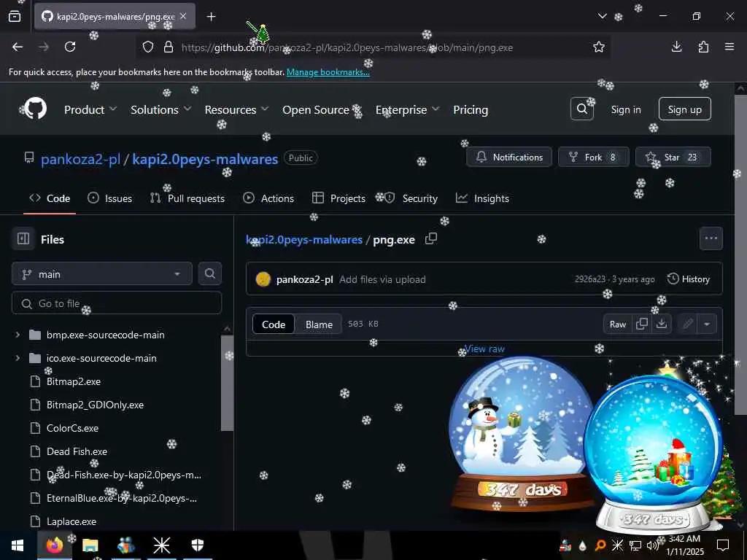
Task: Copy raw file icon
Action: coord(642,324)
